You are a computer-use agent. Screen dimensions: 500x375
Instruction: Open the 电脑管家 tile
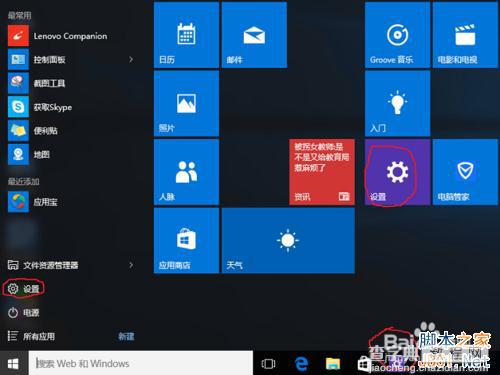(x=465, y=172)
